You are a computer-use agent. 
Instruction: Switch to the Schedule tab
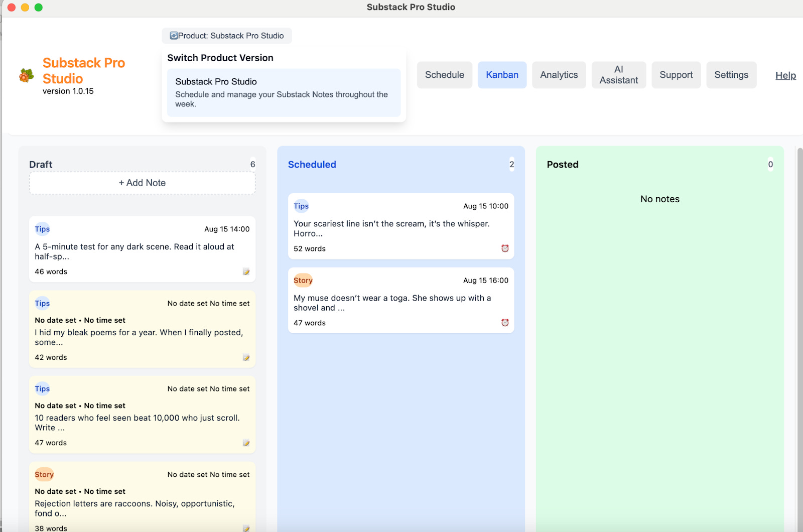pos(445,75)
